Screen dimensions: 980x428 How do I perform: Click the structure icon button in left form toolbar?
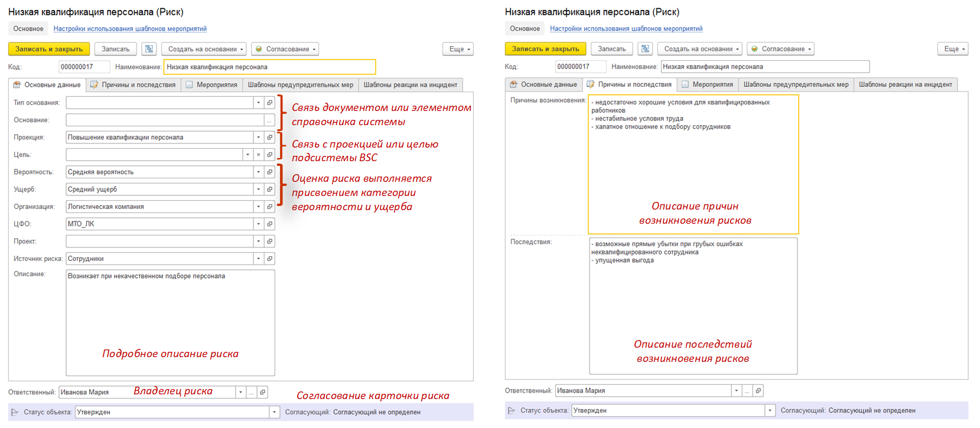149,49
